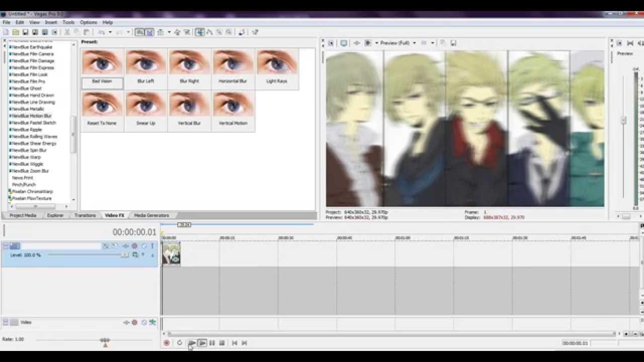
Task: Click the What's This help icon
Action: coord(255,32)
